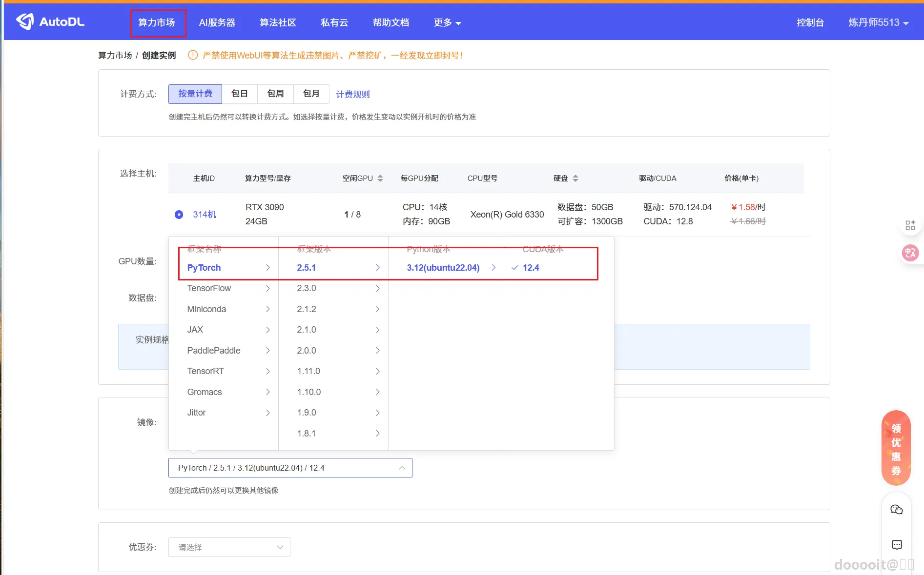Open the feedback chat bubble icon
The height and width of the screenshot is (575, 924).
pos(896,545)
